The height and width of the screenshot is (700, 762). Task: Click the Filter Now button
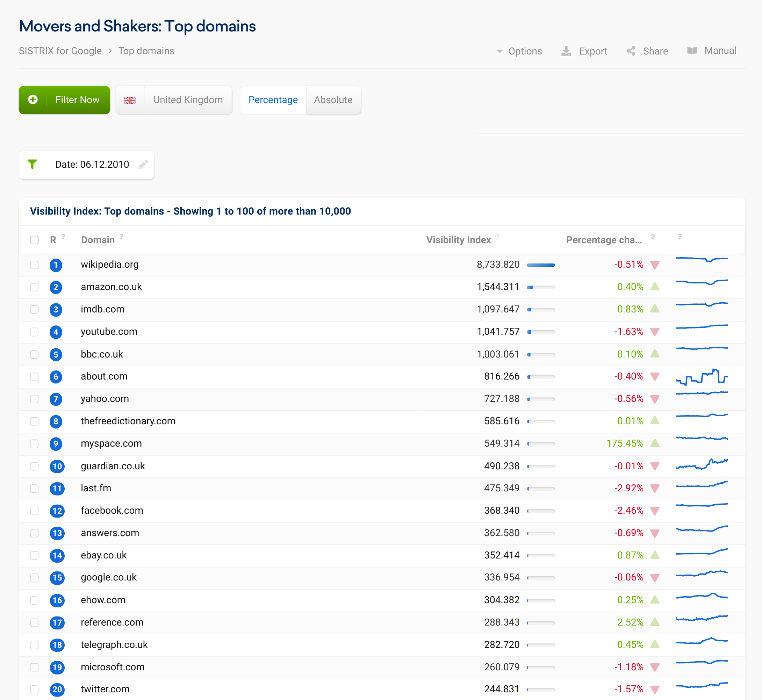click(x=64, y=100)
